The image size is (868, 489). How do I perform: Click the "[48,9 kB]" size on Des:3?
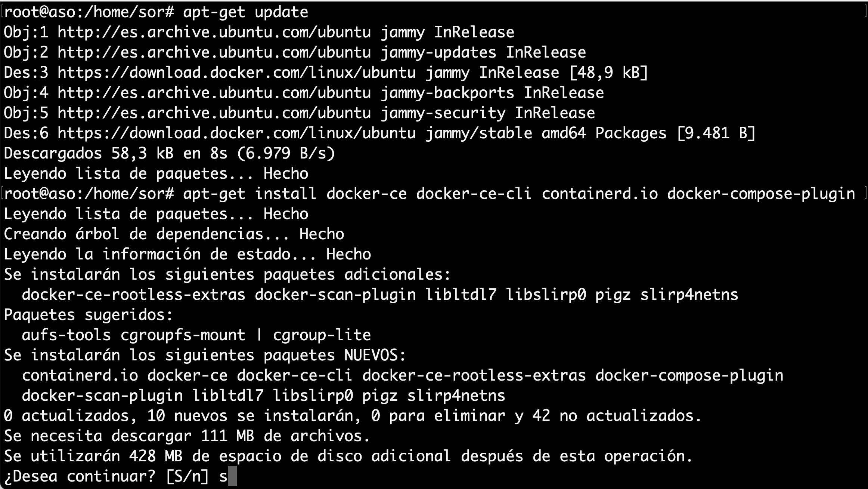(x=608, y=73)
